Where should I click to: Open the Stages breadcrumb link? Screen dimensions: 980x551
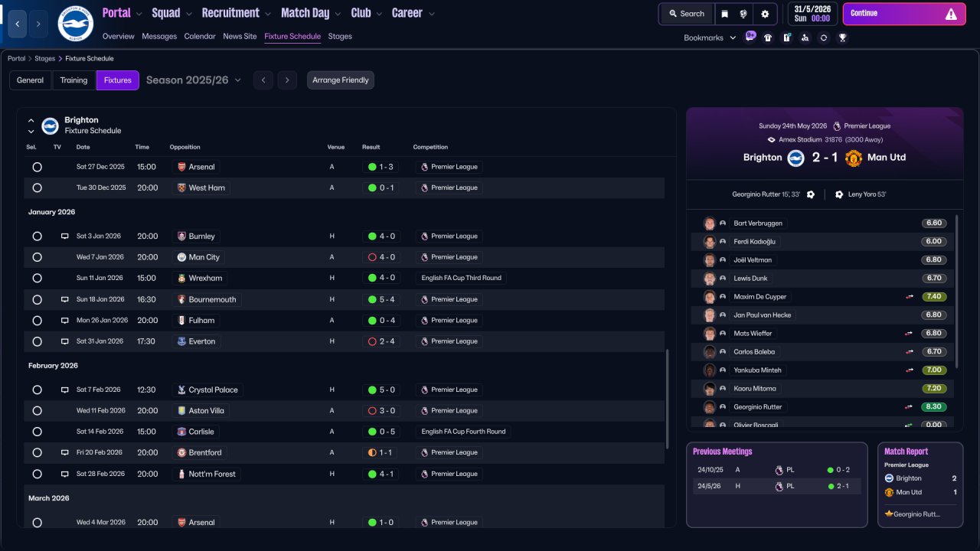click(x=45, y=58)
